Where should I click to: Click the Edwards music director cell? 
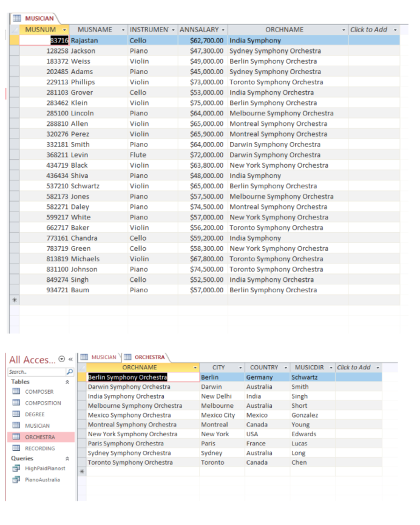[313, 434]
